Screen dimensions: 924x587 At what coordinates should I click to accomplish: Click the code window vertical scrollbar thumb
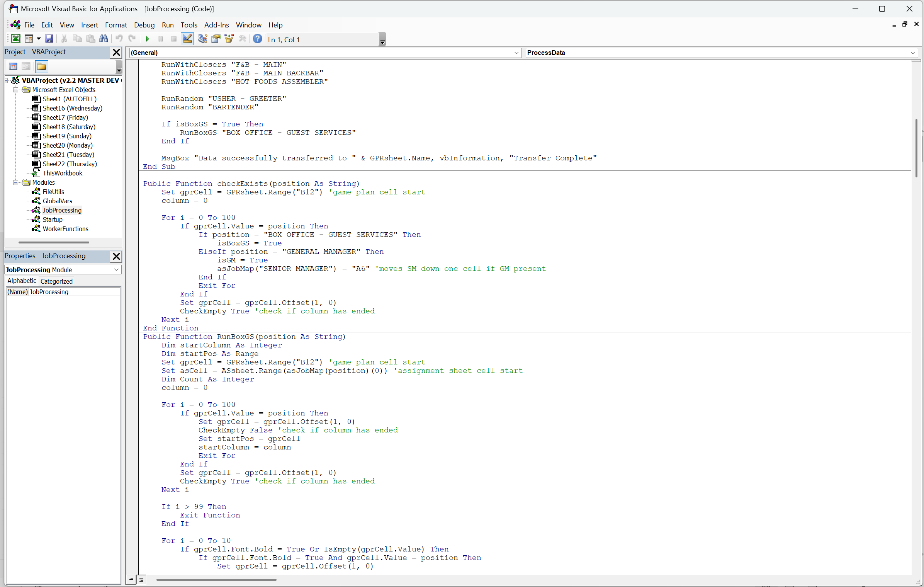click(x=916, y=148)
